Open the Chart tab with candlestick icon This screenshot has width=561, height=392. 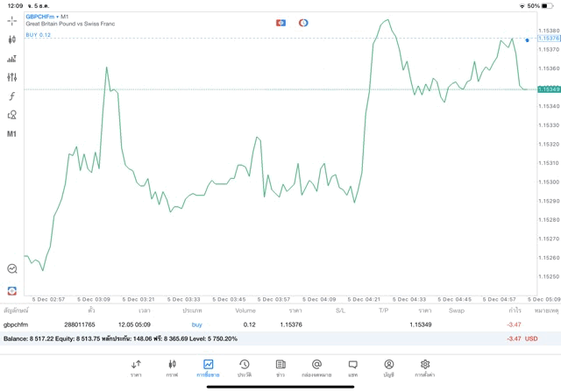172,368
